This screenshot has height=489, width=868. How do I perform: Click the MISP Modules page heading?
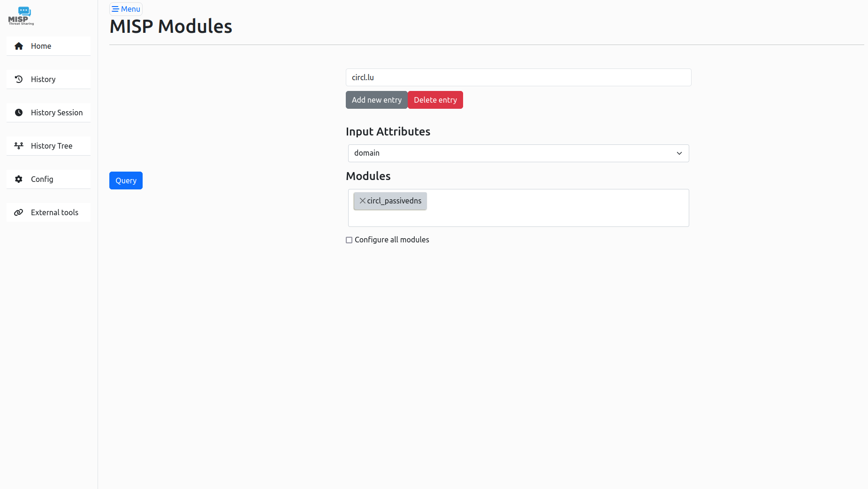171,26
